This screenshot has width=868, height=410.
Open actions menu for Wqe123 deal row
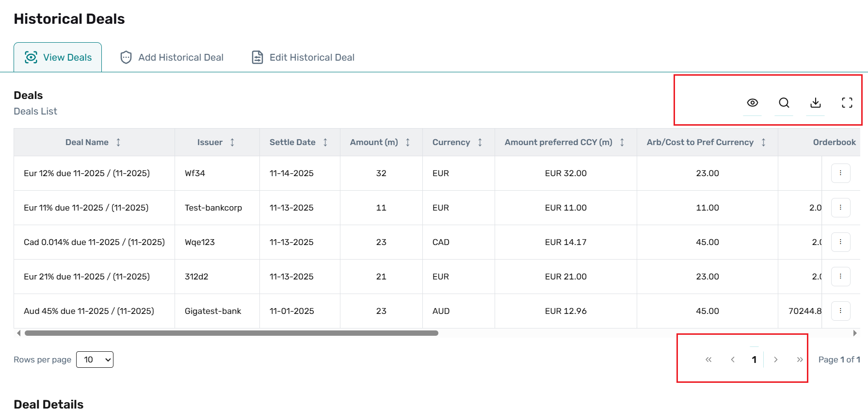coord(840,242)
